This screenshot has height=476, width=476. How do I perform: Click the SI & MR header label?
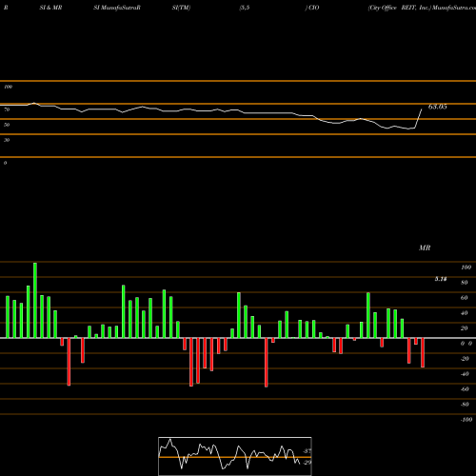tap(50, 8)
